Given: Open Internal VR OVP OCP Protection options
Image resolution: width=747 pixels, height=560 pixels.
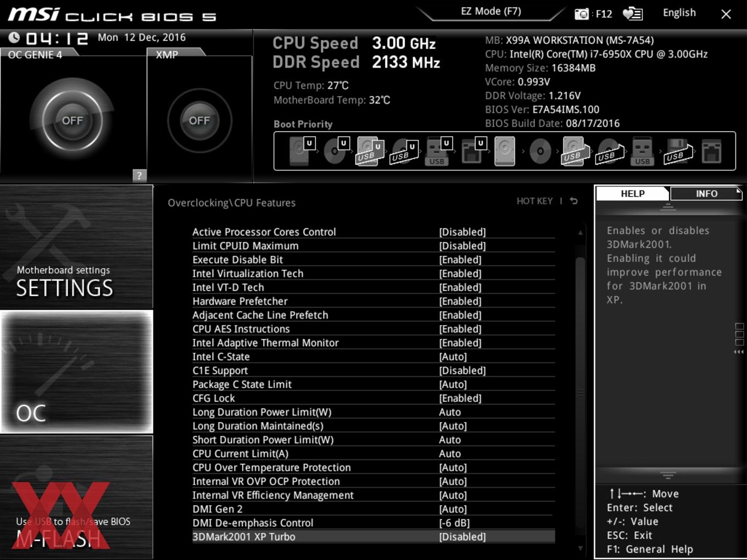Looking at the screenshot, I should click(453, 481).
